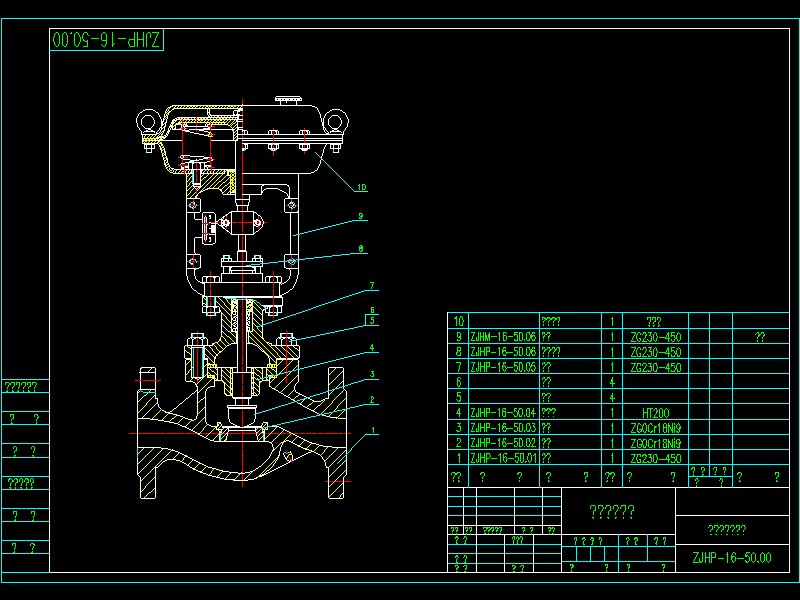
Task: Click the right lifting eye ring on actuator
Action: pyautogui.click(x=336, y=121)
